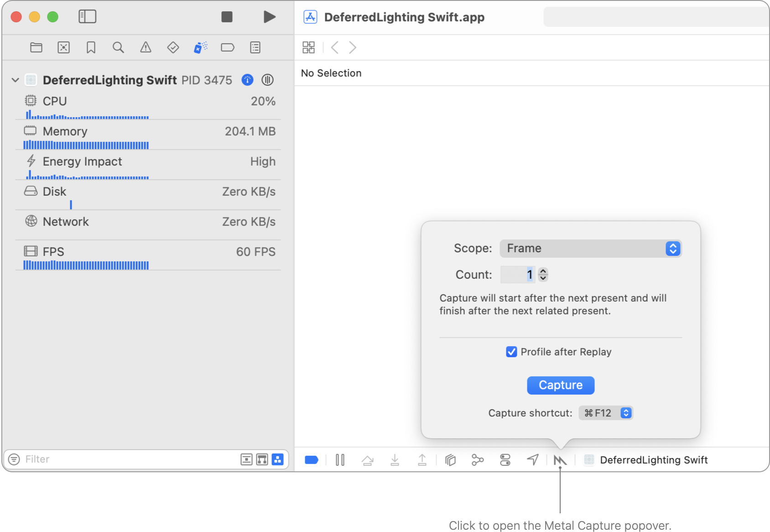Open the Debug Memory Graph tool

pyautogui.click(x=478, y=460)
